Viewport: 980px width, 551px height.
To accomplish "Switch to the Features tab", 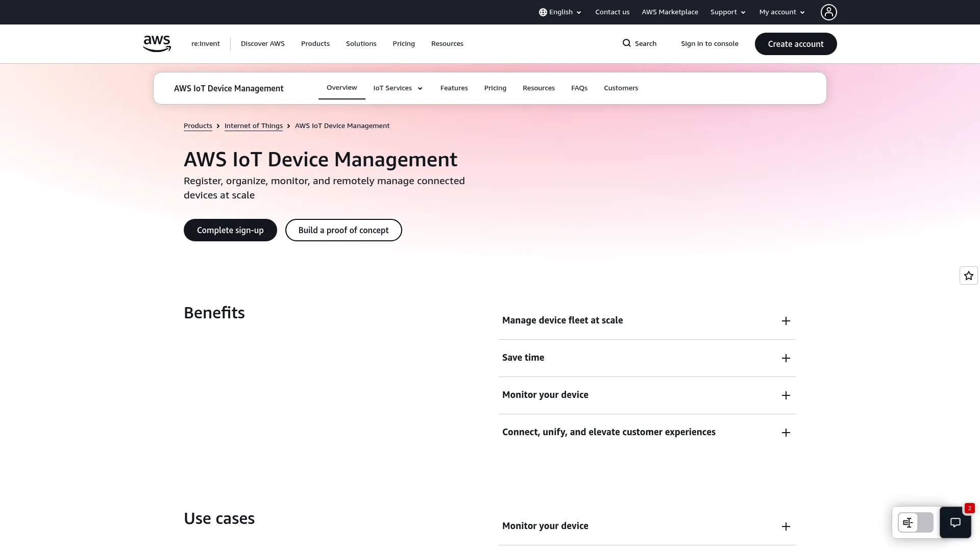I will click(454, 88).
